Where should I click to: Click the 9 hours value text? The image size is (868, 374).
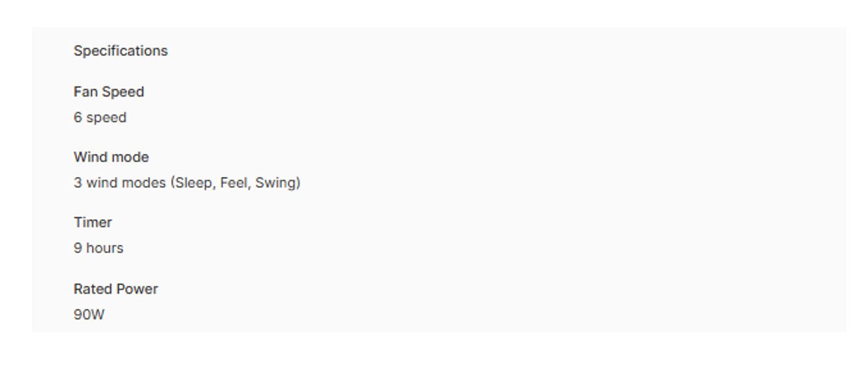pos(99,249)
